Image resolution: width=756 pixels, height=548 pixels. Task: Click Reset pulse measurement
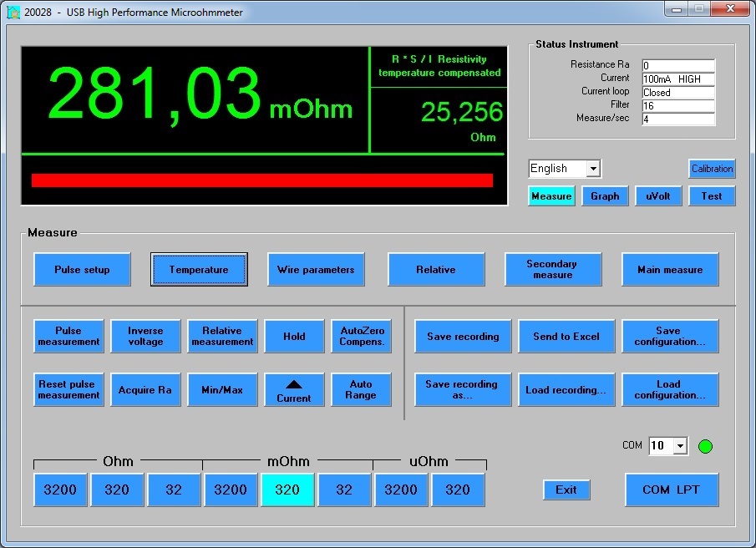coord(68,390)
